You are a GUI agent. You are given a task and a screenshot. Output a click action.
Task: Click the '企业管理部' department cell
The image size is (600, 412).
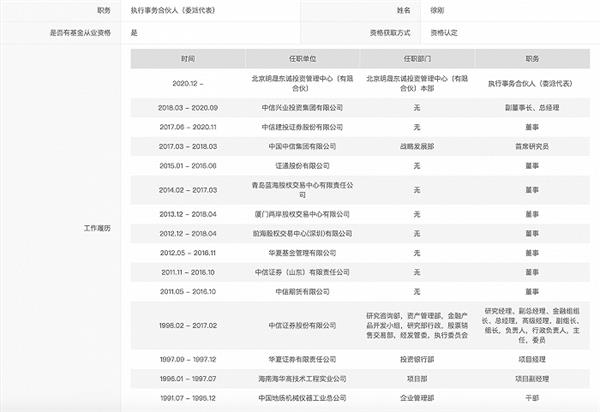click(x=417, y=398)
